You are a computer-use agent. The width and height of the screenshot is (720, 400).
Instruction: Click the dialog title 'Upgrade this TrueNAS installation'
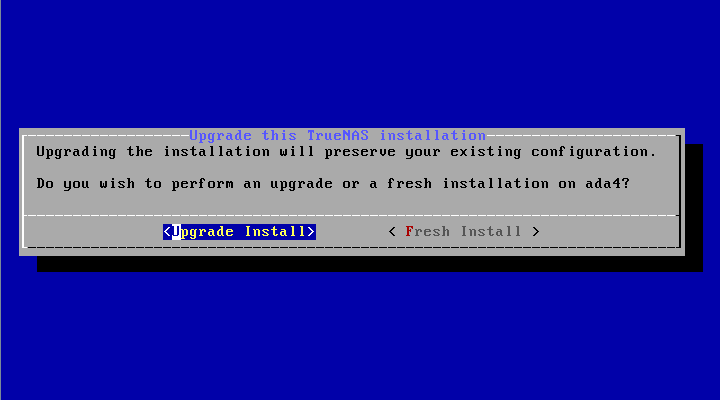[338, 135]
